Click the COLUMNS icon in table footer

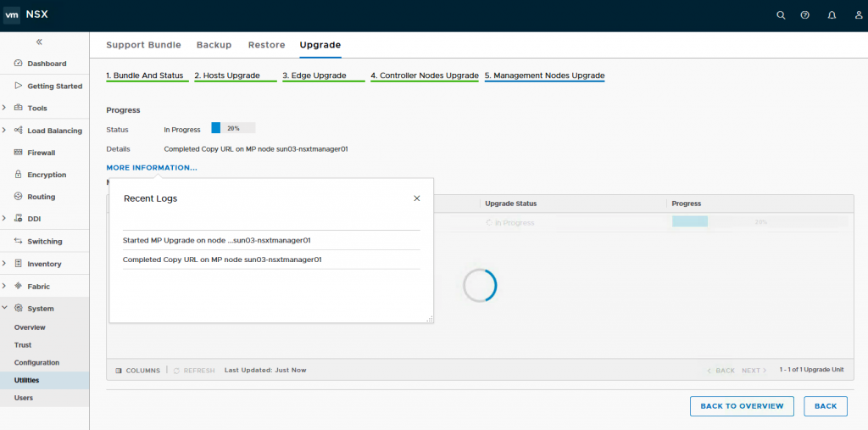119,370
